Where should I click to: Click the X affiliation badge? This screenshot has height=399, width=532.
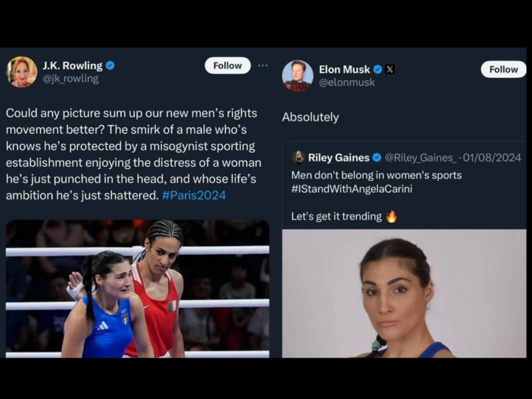click(x=390, y=69)
